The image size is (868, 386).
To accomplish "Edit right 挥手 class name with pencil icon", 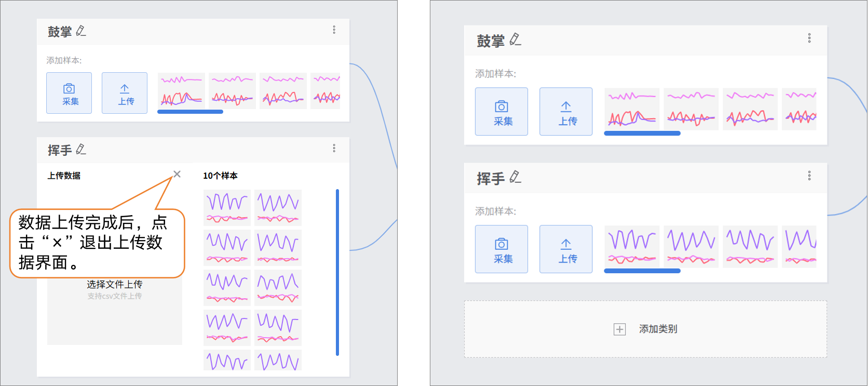I will [x=515, y=177].
